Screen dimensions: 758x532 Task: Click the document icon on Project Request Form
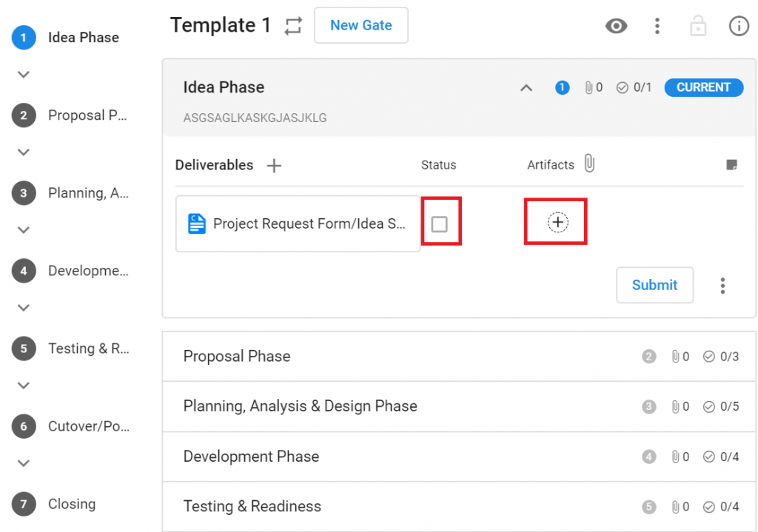(x=196, y=223)
